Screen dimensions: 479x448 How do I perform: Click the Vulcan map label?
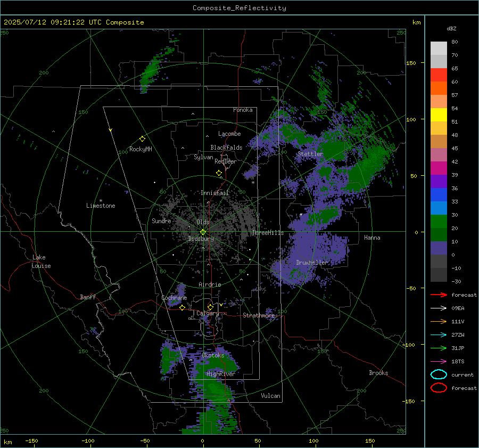coord(270,396)
